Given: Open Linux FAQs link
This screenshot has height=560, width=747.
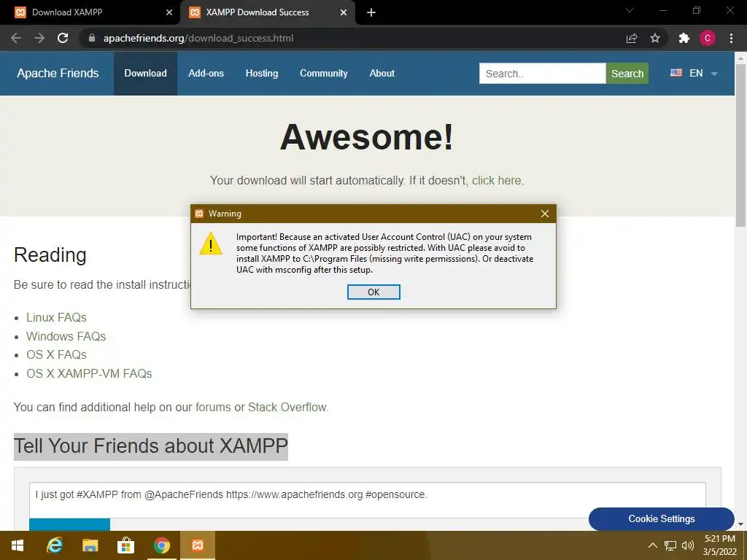Looking at the screenshot, I should pyautogui.click(x=56, y=318).
